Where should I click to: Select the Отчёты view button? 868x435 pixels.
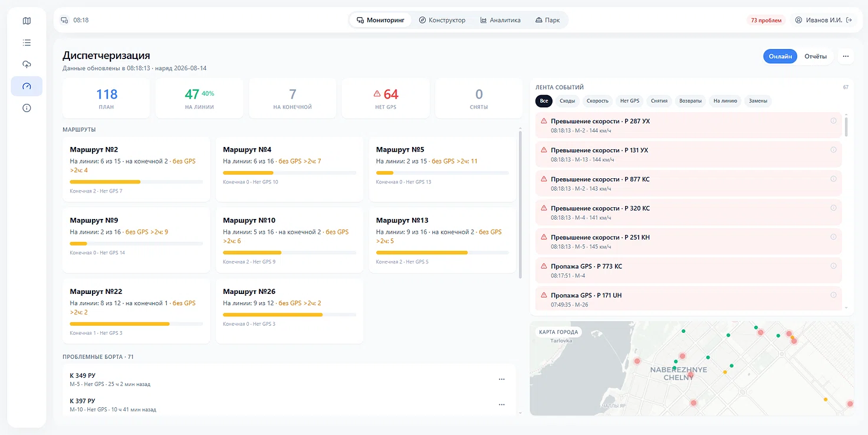pyautogui.click(x=816, y=56)
